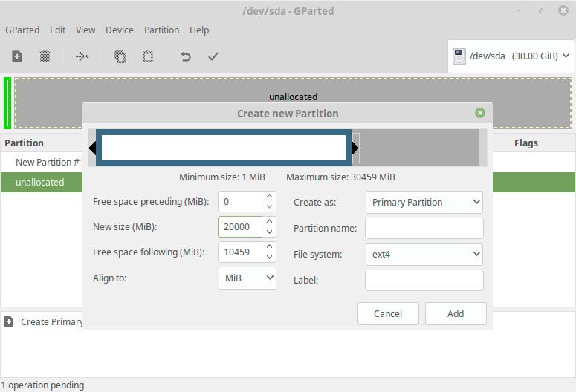This screenshot has height=392, width=576.
Task: Open the Create as dropdown
Action: tap(424, 202)
